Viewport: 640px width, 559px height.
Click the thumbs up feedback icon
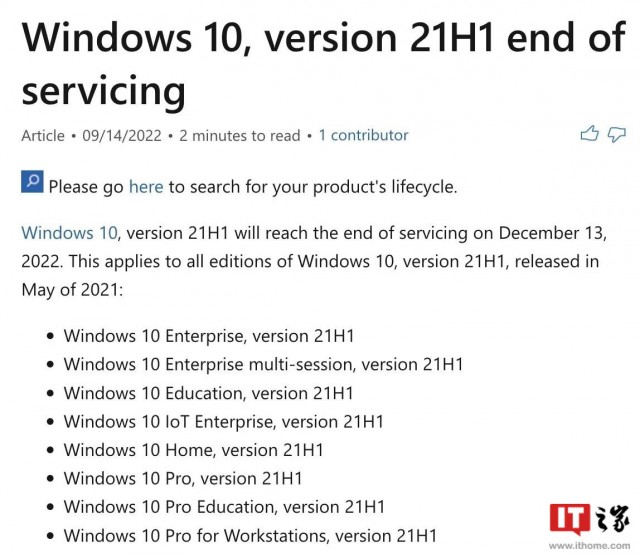pos(589,134)
